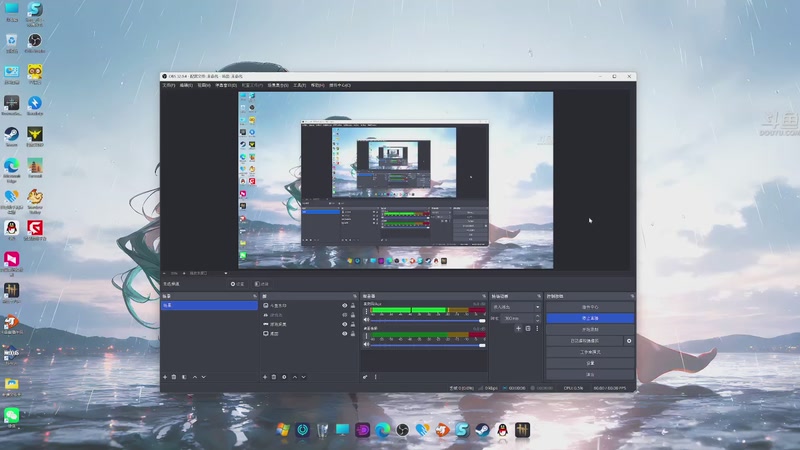Open scene filters icon in Scenes toolbar
Image resolution: width=800 pixels, height=450 pixels.
tap(184, 377)
